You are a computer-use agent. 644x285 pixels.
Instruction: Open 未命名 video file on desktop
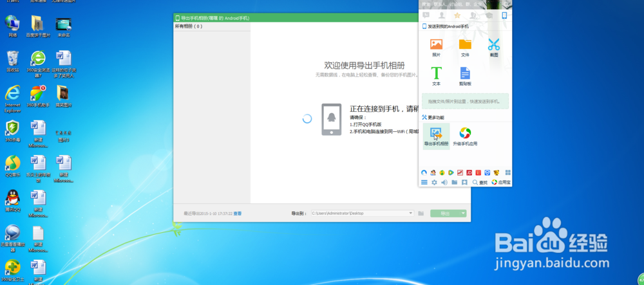(x=64, y=26)
